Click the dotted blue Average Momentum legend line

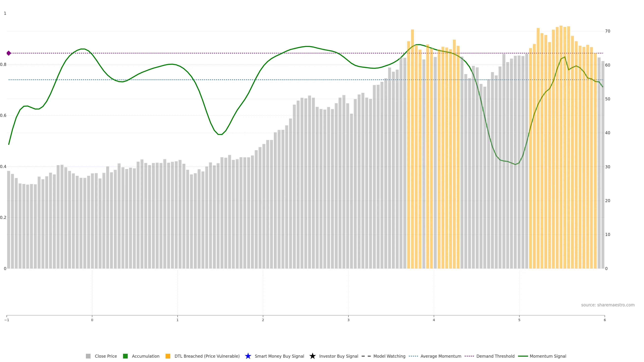coord(413,356)
